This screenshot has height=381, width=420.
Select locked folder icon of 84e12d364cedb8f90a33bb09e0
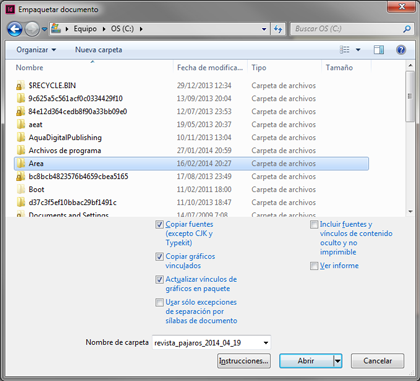click(21, 112)
